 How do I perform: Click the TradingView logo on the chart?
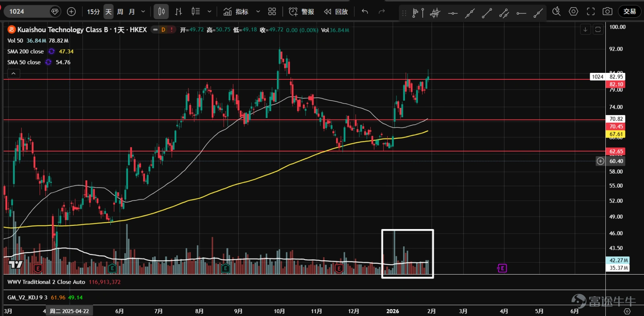[16, 264]
